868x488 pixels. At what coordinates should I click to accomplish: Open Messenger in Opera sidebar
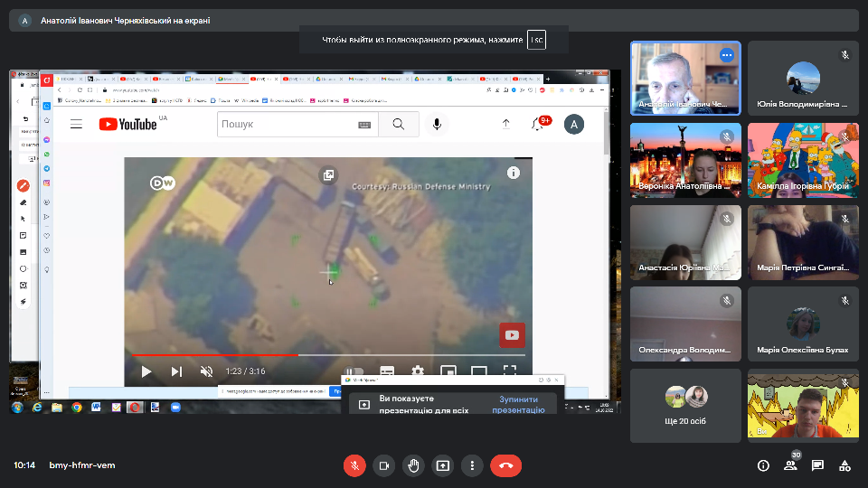47,139
